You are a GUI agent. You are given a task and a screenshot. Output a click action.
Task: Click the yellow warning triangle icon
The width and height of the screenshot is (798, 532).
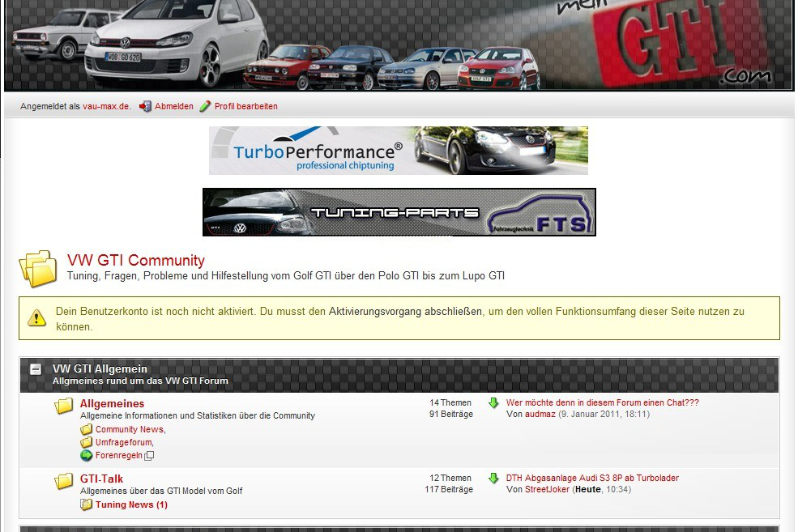point(36,317)
